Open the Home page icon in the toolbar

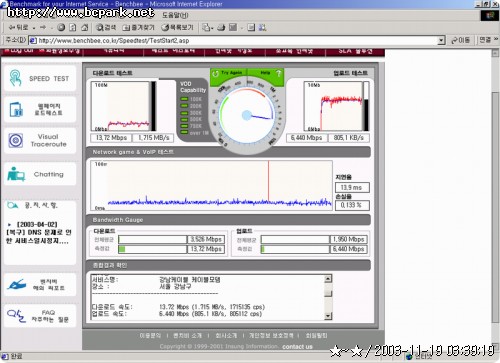[85, 27]
